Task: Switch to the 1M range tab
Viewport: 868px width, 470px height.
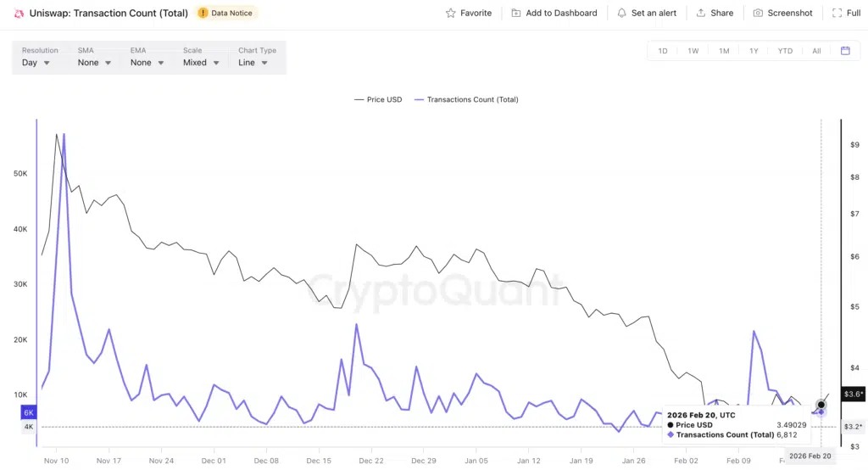Action: pyautogui.click(x=724, y=51)
